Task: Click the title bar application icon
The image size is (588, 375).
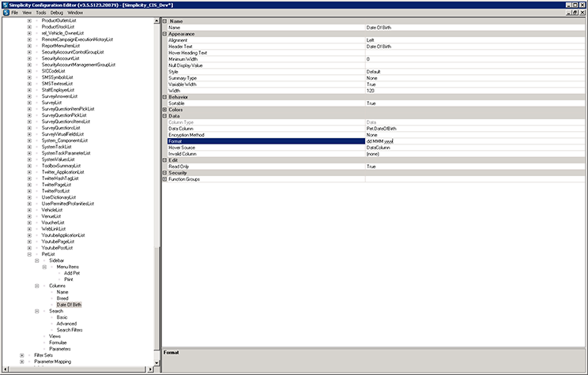Action: pyautogui.click(x=5, y=5)
